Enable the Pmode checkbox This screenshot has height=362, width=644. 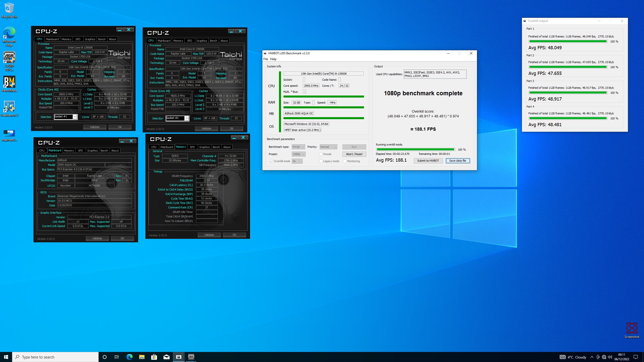point(321,154)
